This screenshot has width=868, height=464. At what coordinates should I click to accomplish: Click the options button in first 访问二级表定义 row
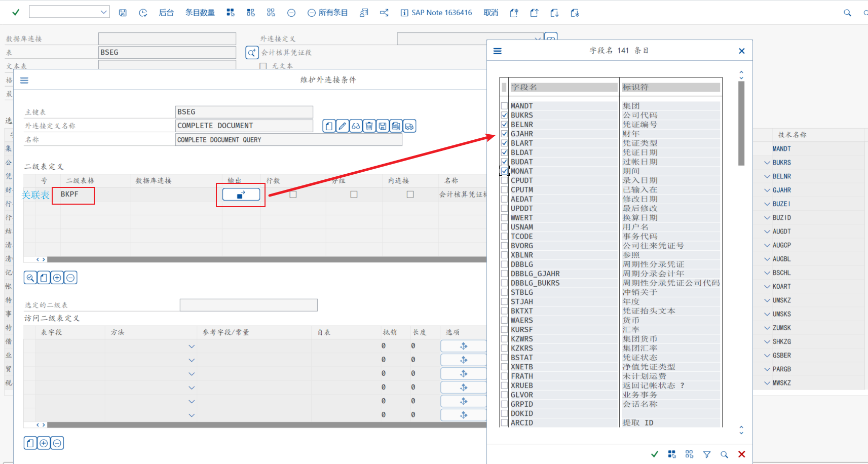(x=464, y=346)
